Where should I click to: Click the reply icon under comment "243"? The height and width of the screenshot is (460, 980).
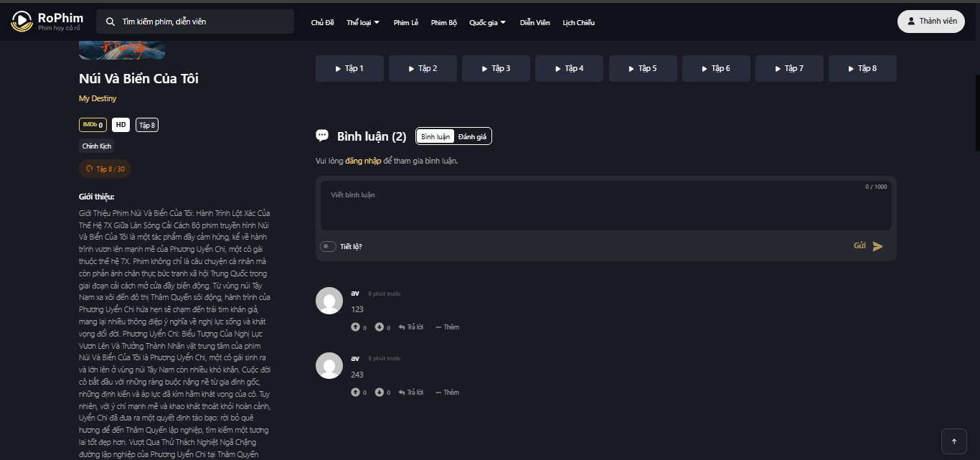pyautogui.click(x=402, y=392)
